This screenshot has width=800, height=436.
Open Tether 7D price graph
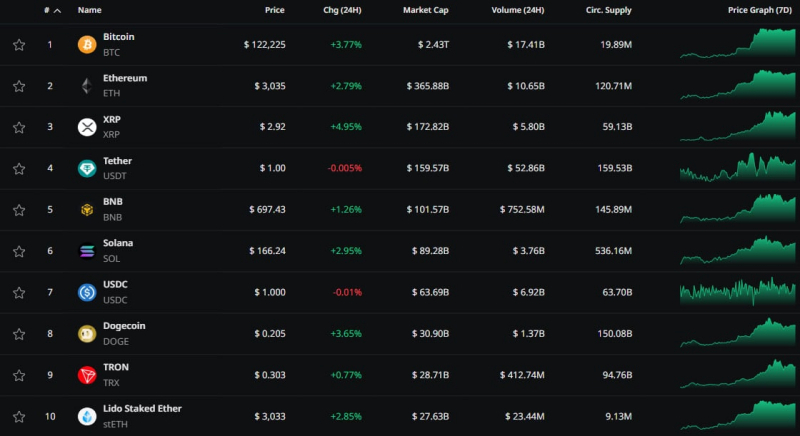click(737, 167)
